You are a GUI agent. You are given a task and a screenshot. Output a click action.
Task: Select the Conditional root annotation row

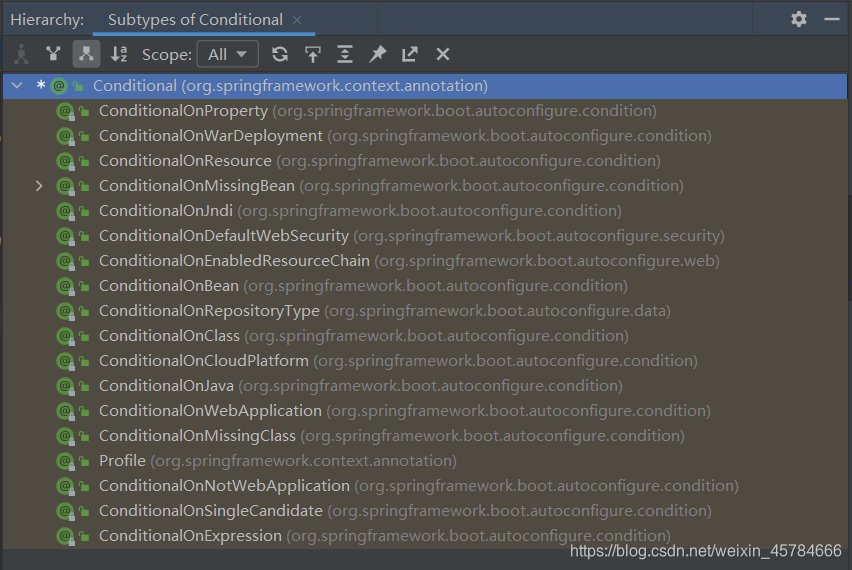pos(425,86)
